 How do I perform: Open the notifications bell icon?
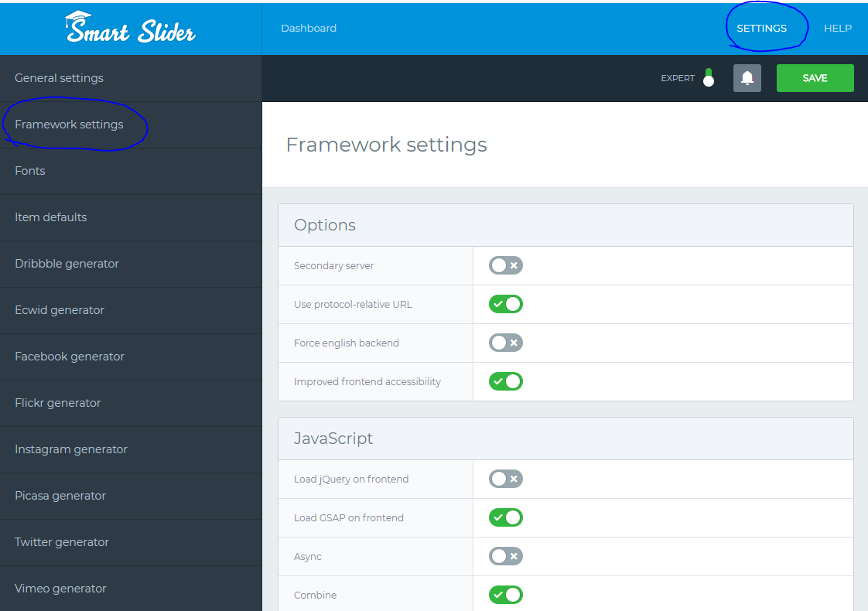pyautogui.click(x=747, y=78)
